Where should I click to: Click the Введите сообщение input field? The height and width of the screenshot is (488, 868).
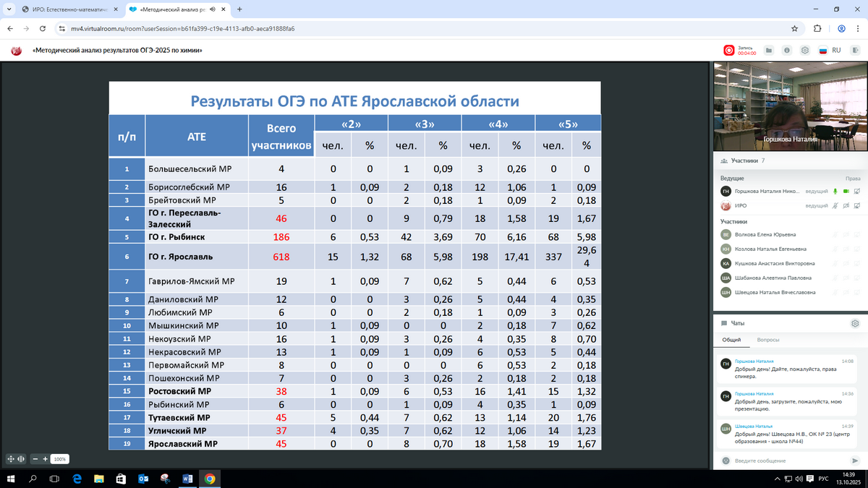788,461
